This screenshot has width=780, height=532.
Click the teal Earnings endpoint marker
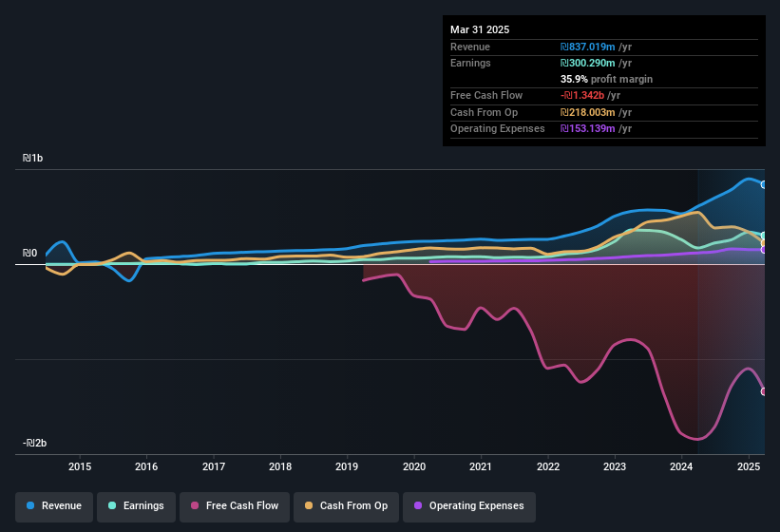coord(764,236)
